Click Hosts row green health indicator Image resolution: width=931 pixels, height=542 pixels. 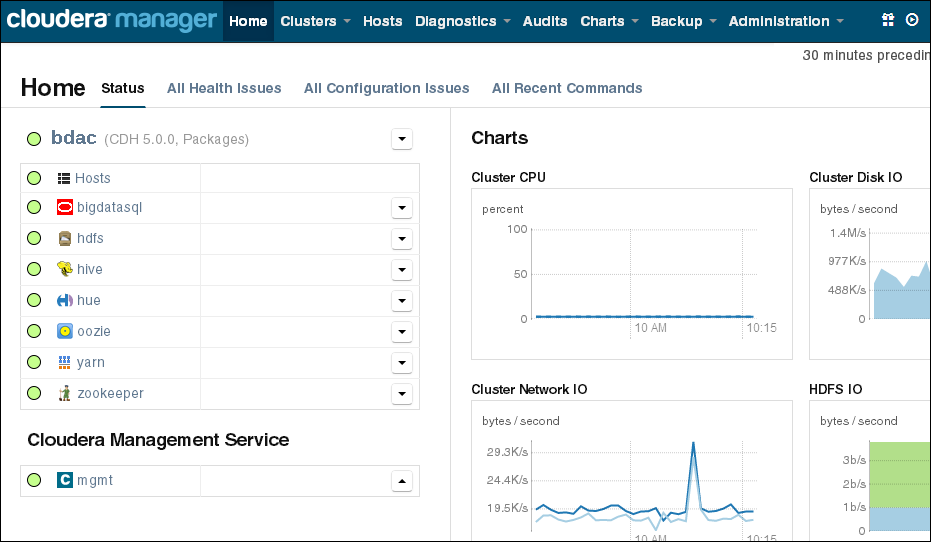(x=34, y=178)
